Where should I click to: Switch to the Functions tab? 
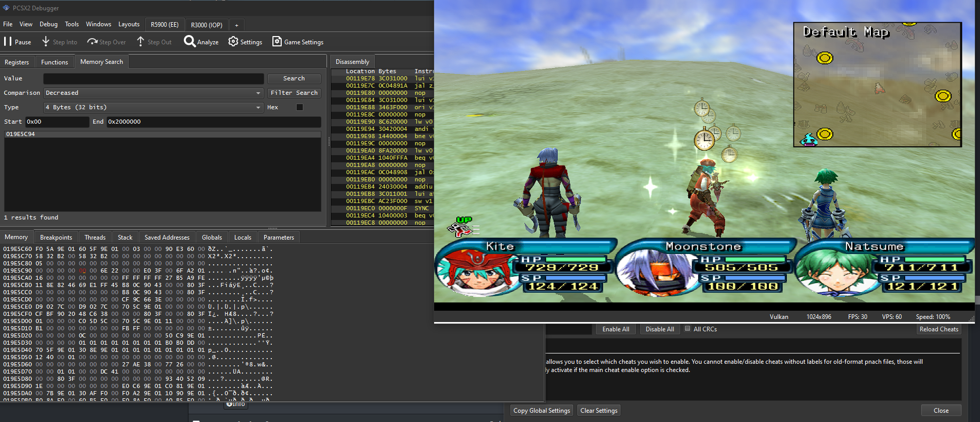click(x=55, y=62)
